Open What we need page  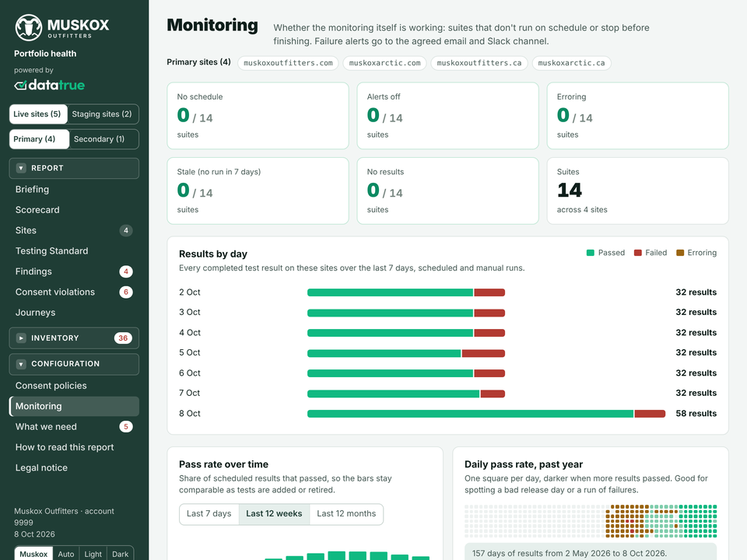pos(74,427)
